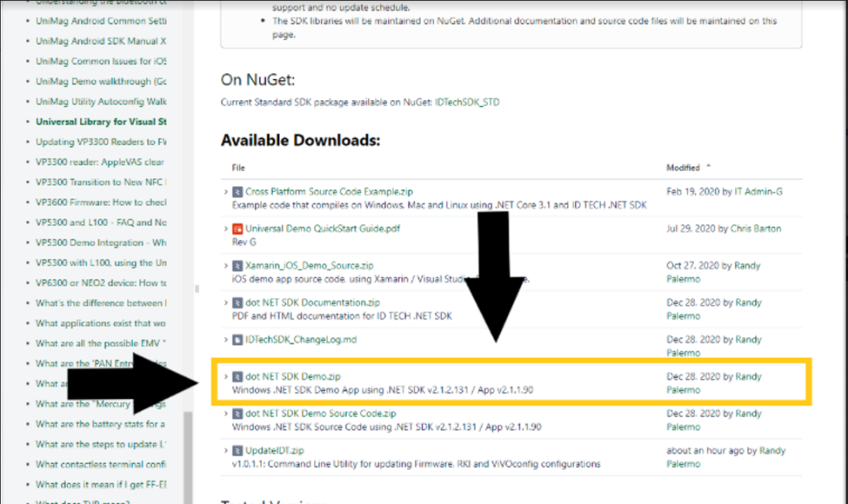This screenshot has width=848, height=504.
Task: Expand the Xamarin_iOS_Demo_Source.zip row
Action: [x=225, y=266]
